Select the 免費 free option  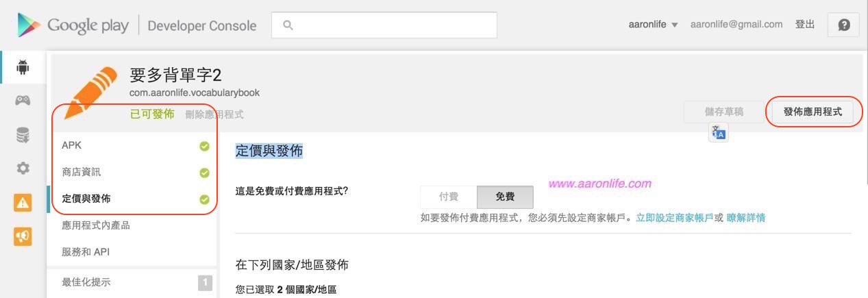pos(505,197)
